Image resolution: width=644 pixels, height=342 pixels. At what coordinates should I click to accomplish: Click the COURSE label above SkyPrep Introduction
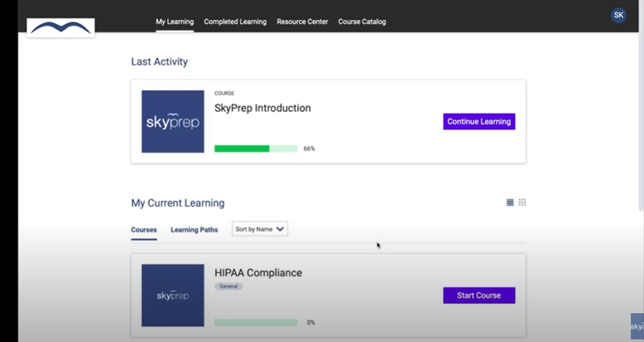point(225,93)
